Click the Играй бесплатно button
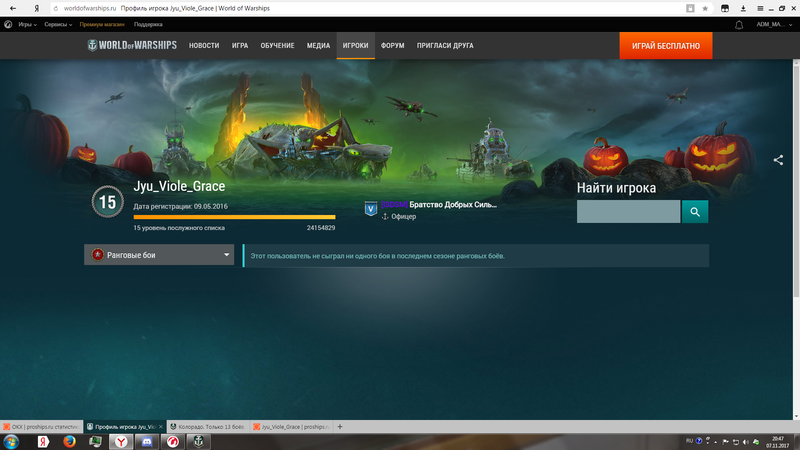 point(666,46)
